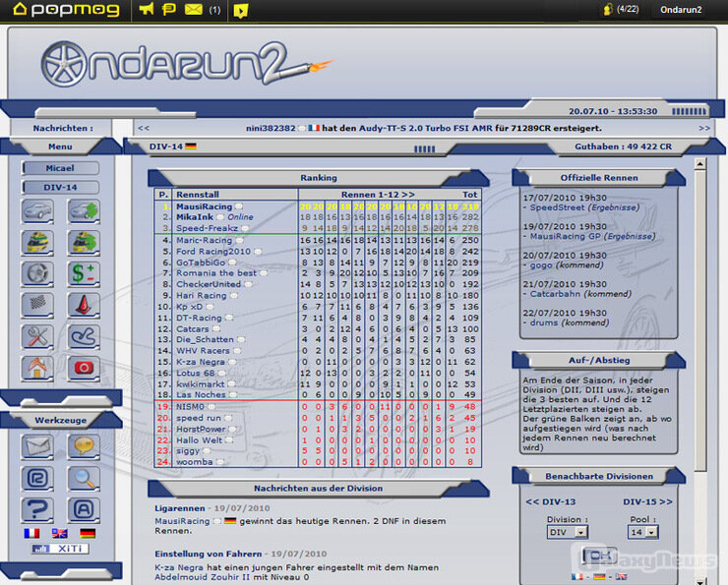Image resolution: width=728 pixels, height=585 pixels.
Task: Click the scrollbar down arrow
Action: (x=699, y=581)
